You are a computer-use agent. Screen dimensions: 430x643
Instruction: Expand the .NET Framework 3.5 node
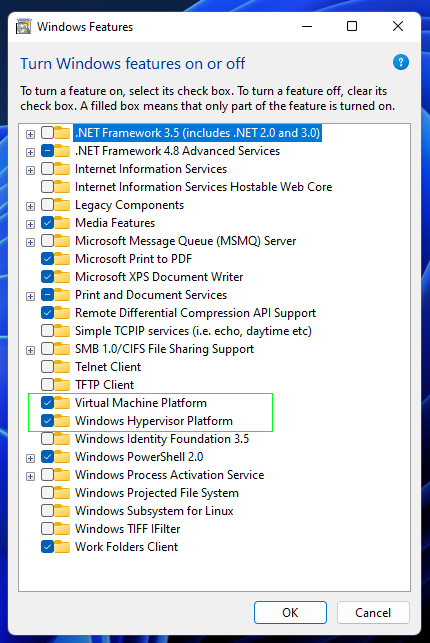coord(30,134)
